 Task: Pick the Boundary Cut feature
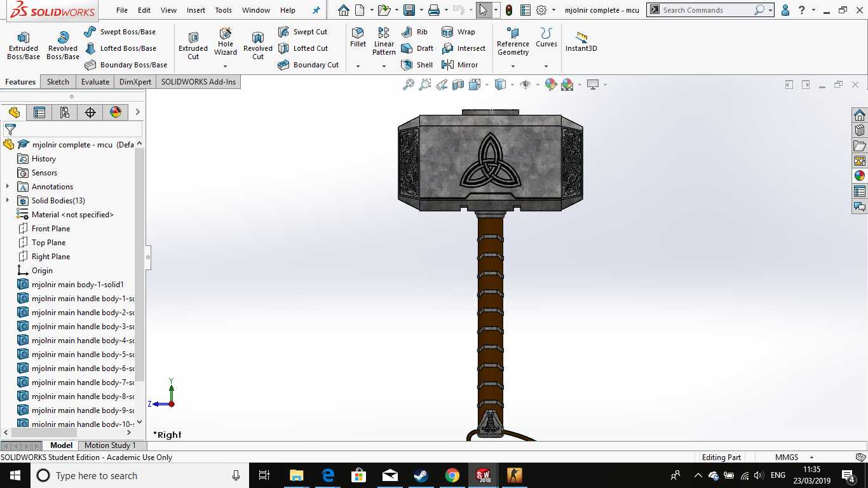click(x=308, y=65)
